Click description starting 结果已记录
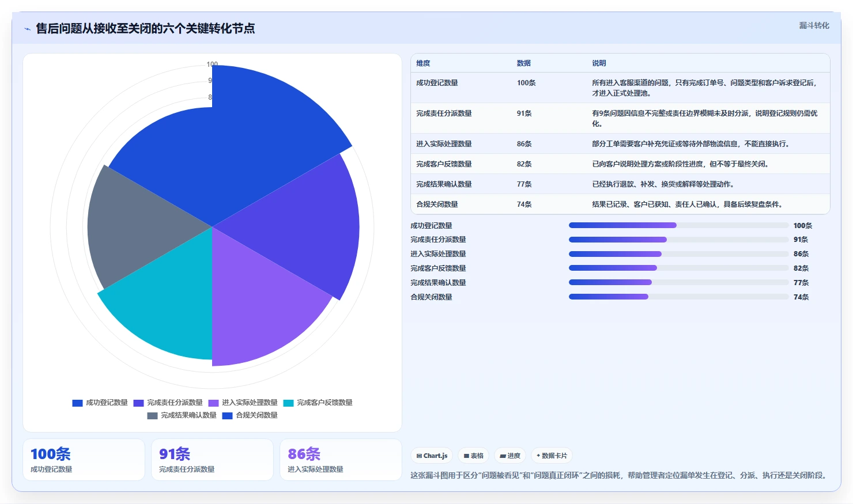This screenshot has height=504, width=853. point(687,204)
